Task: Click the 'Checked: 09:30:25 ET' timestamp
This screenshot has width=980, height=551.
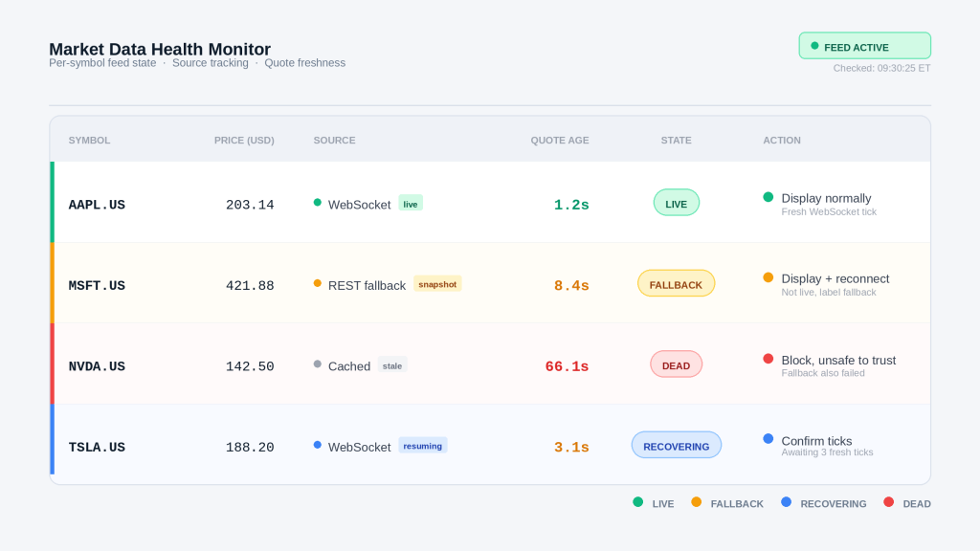Action: coord(881,69)
